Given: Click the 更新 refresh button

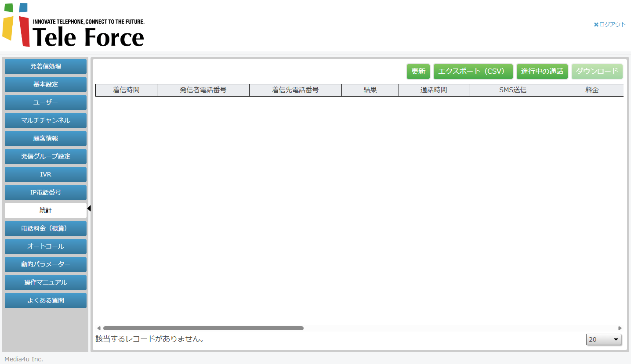Looking at the screenshot, I should point(418,72).
